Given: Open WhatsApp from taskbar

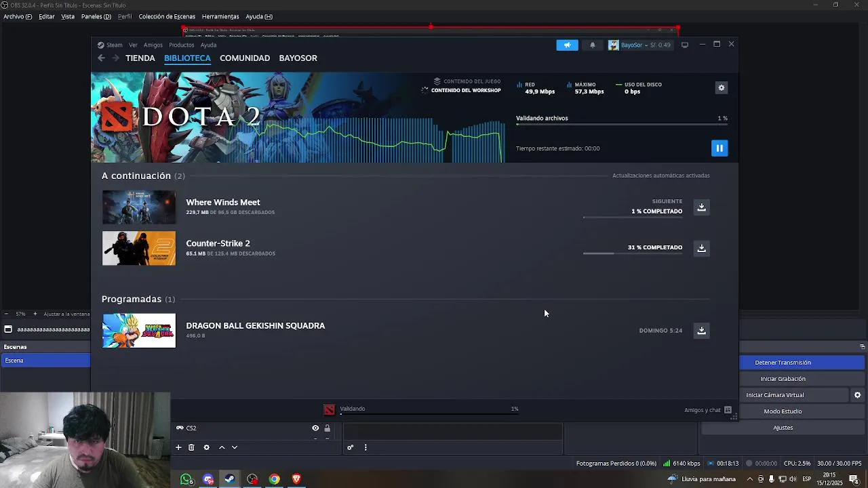Looking at the screenshot, I should point(186,479).
